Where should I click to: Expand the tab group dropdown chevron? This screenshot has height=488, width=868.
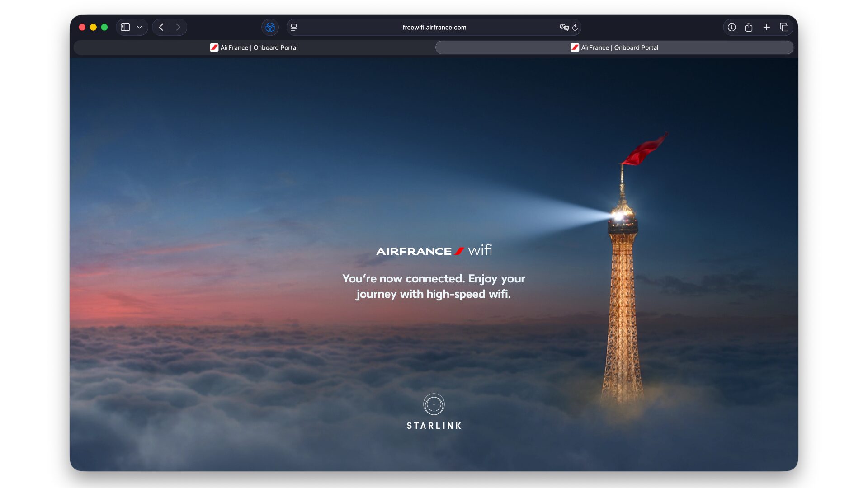pyautogui.click(x=139, y=27)
